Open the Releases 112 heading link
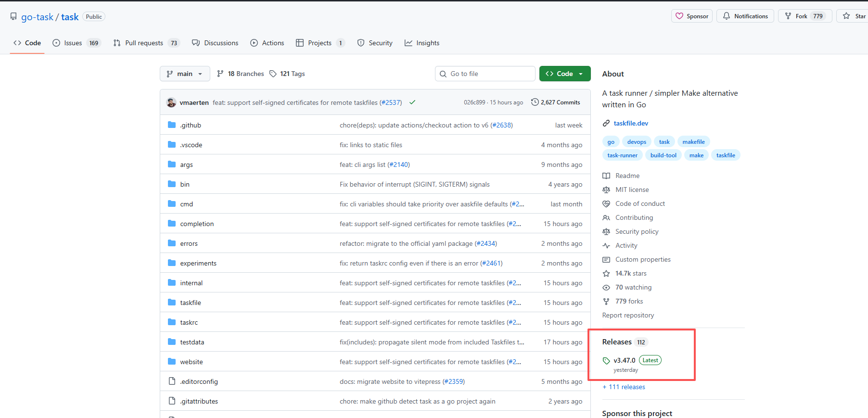The image size is (868, 418). [625, 342]
